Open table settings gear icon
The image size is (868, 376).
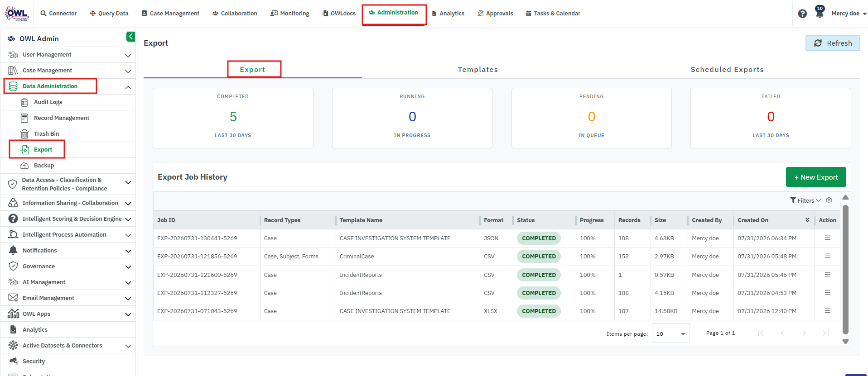click(x=829, y=200)
